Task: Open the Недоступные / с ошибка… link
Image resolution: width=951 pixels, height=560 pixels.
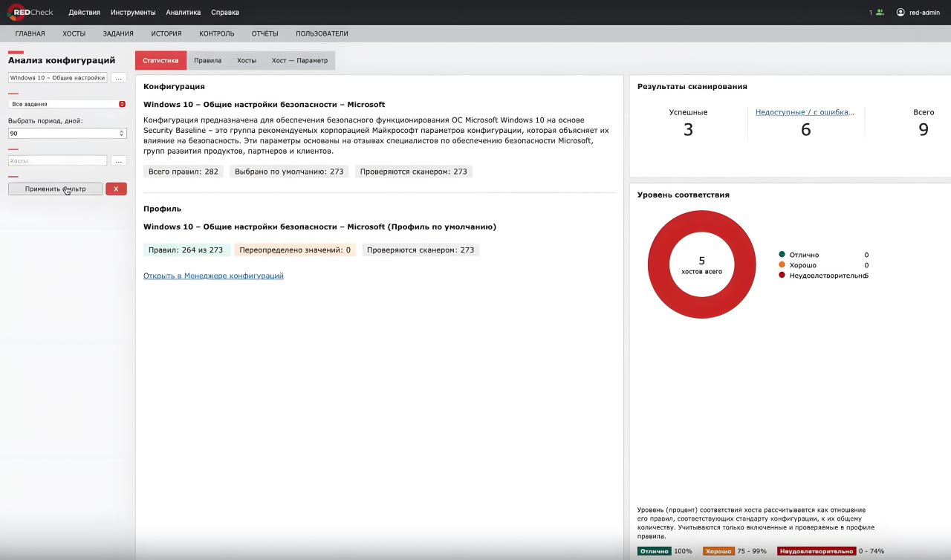Action: pyautogui.click(x=805, y=112)
